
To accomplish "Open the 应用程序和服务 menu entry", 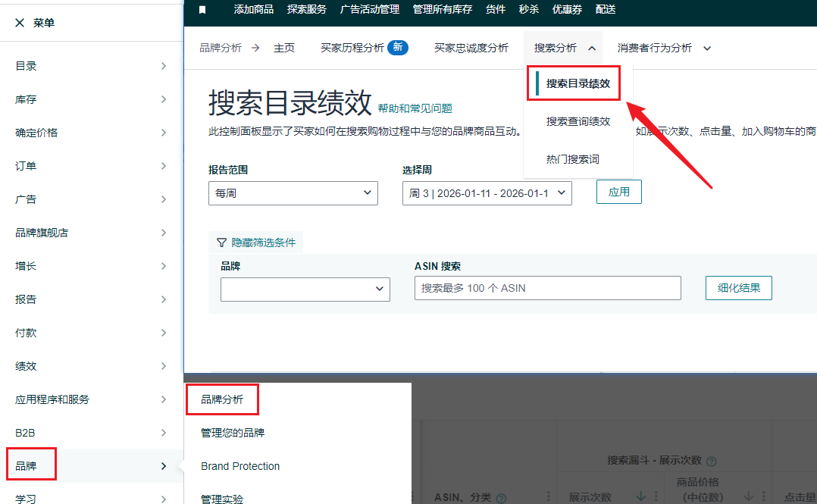I will pyautogui.click(x=92, y=399).
